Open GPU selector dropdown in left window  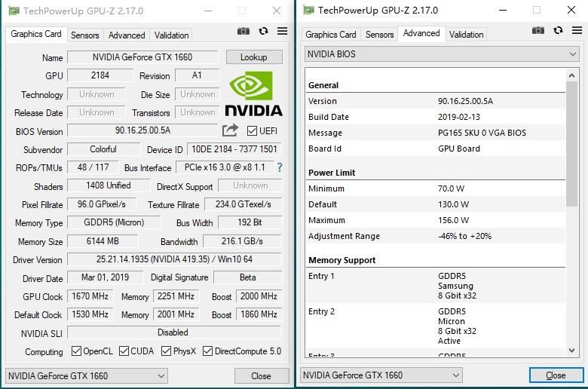pyautogui.click(x=86, y=376)
